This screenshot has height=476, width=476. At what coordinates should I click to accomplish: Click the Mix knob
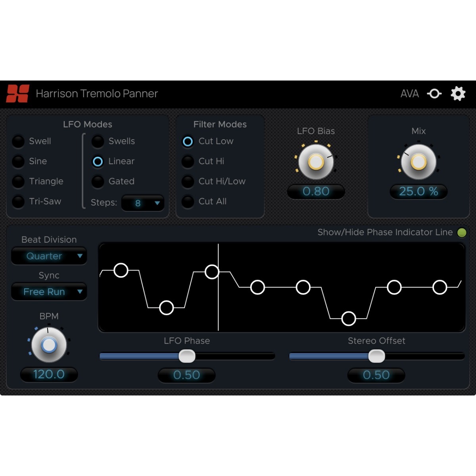click(x=418, y=162)
